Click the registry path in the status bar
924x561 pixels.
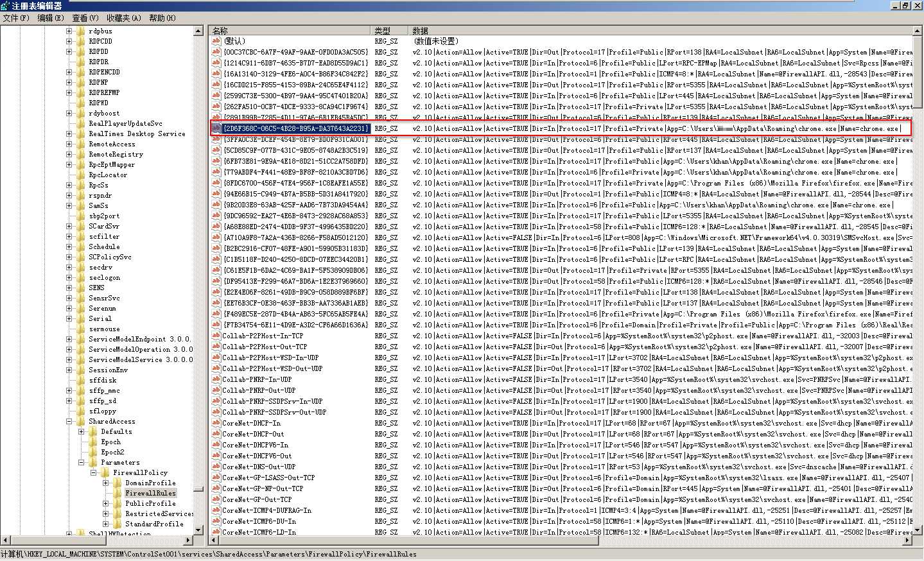click(209, 554)
